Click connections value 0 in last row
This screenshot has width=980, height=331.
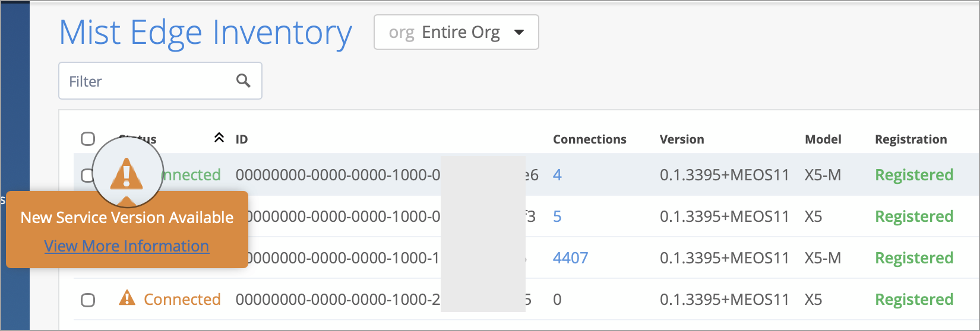[x=557, y=300]
